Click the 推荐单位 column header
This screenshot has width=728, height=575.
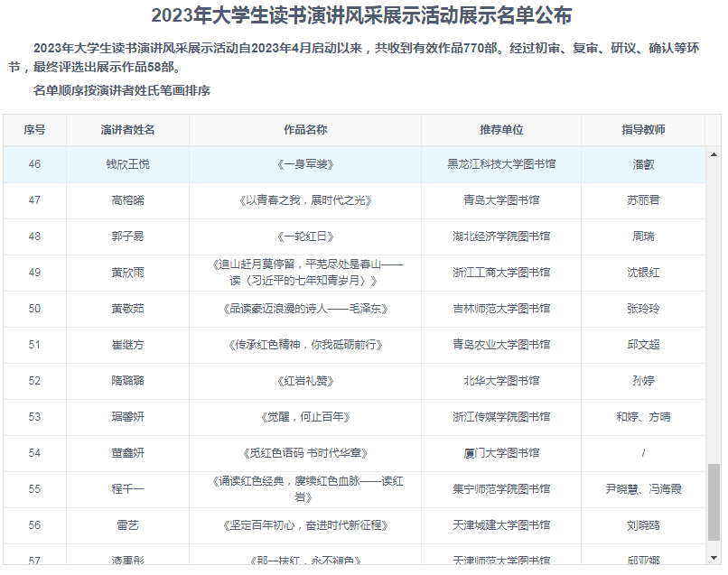[501, 130]
